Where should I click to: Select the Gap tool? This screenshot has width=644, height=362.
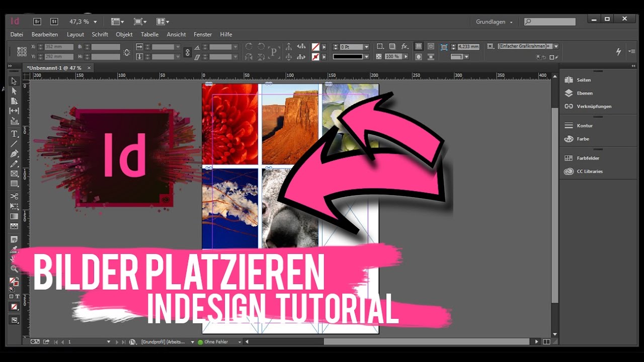tap(14, 111)
